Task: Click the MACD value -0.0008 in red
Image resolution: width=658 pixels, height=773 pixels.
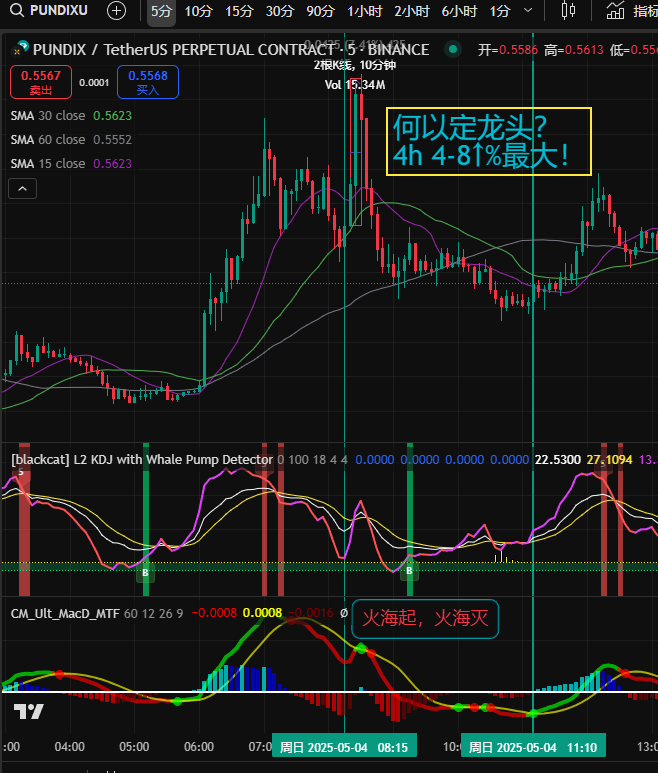Action: pyautogui.click(x=214, y=613)
